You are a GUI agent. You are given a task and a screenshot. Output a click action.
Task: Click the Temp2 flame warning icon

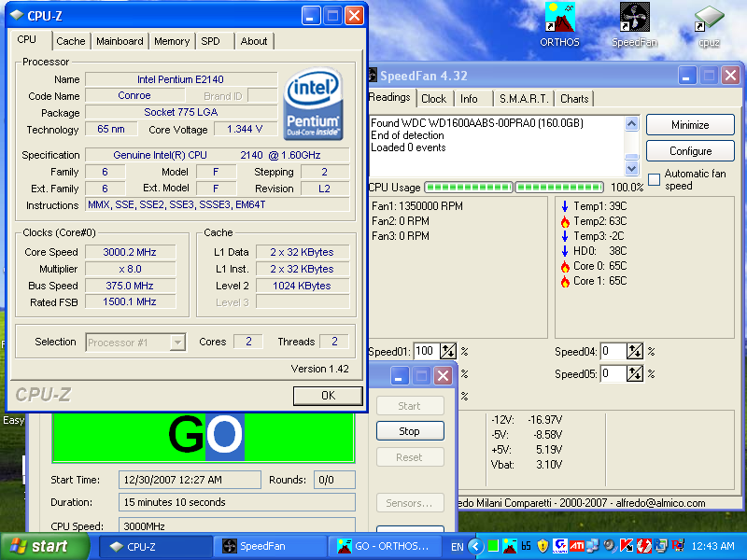pyautogui.click(x=565, y=221)
